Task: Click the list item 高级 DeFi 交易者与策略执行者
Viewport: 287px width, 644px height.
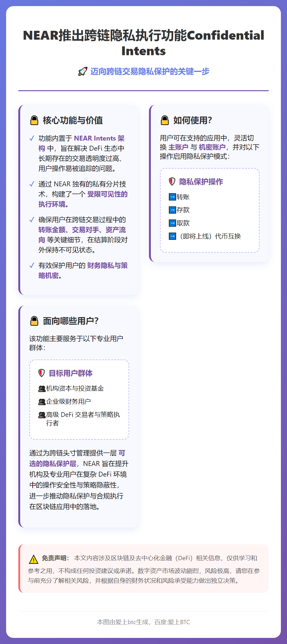Action: pyautogui.click(x=83, y=419)
